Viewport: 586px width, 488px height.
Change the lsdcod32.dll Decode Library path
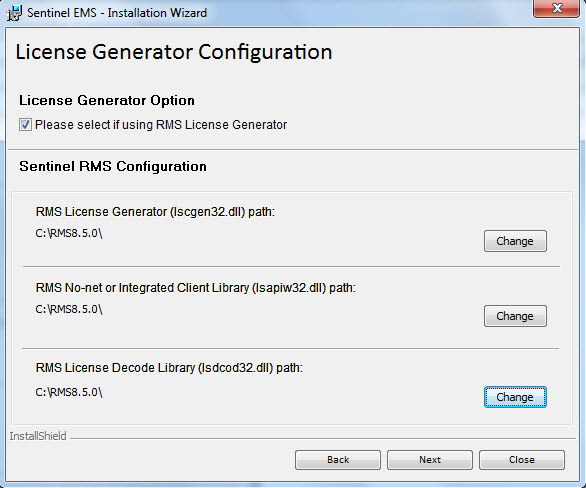[515, 397]
